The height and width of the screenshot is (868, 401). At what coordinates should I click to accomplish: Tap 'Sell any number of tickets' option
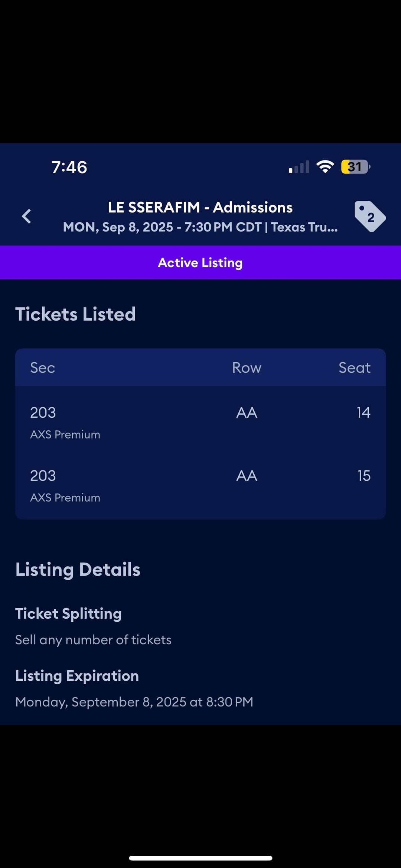(93, 640)
